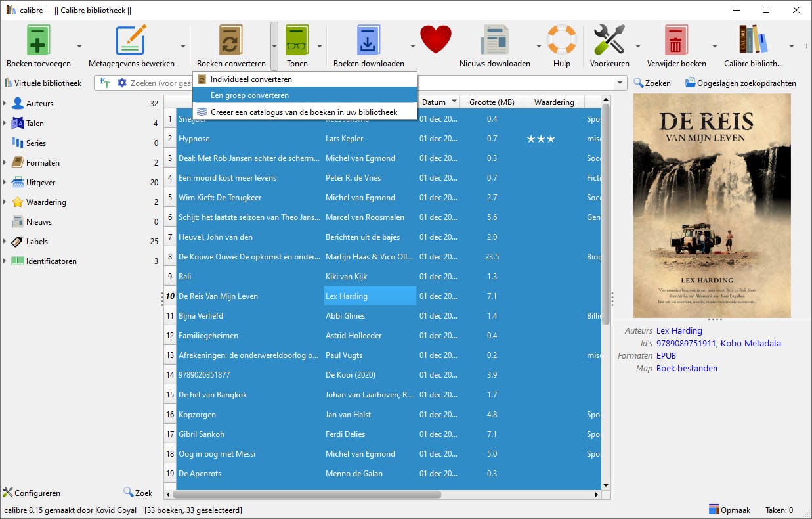Open dropdown arrow next to Verwijder boeken

tap(715, 46)
